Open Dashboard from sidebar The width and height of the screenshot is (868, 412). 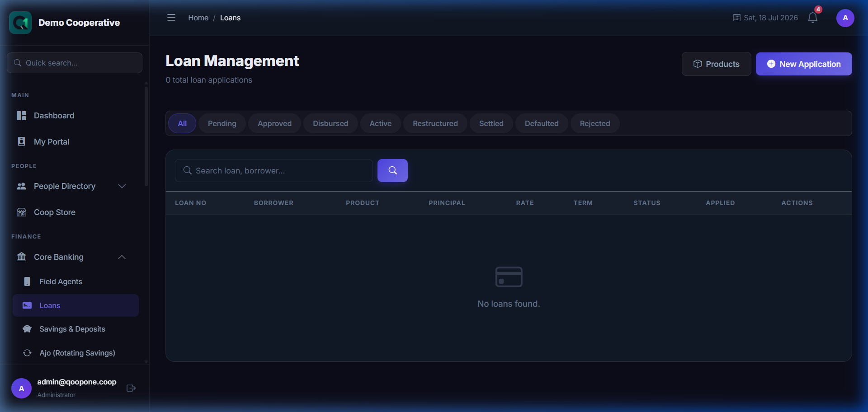coord(75,116)
